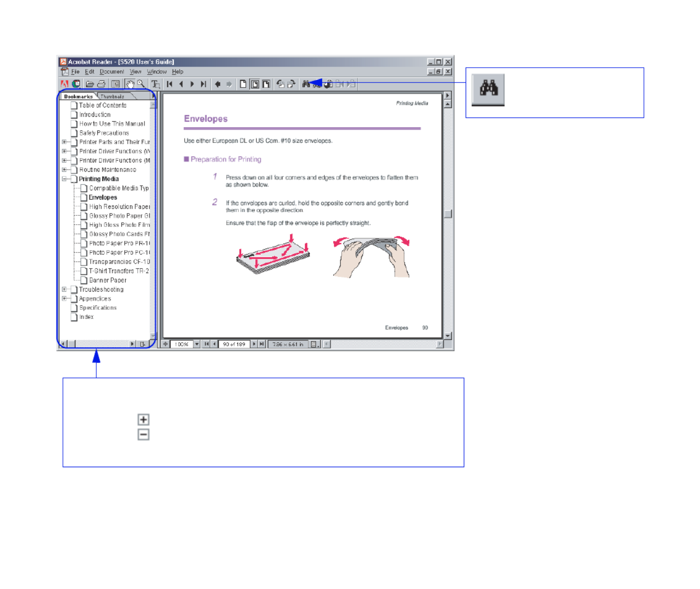This screenshot has height=589, width=700.
Task: Toggle the Show/Hide Navigation Pane icon
Action: [116, 84]
